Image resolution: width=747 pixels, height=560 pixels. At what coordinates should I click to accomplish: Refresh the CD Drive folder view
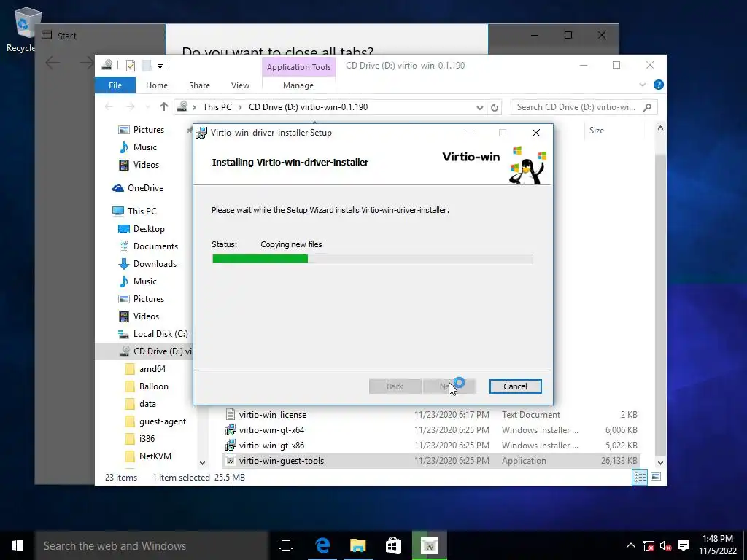(495, 107)
